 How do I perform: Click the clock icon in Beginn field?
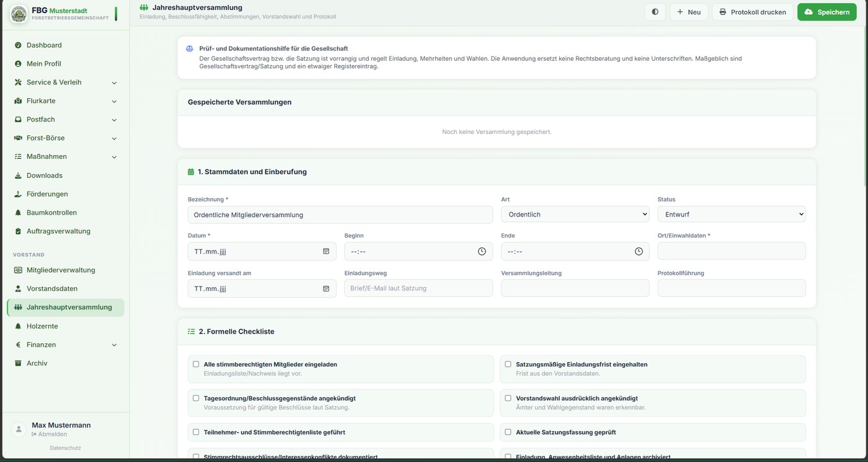click(482, 251)
